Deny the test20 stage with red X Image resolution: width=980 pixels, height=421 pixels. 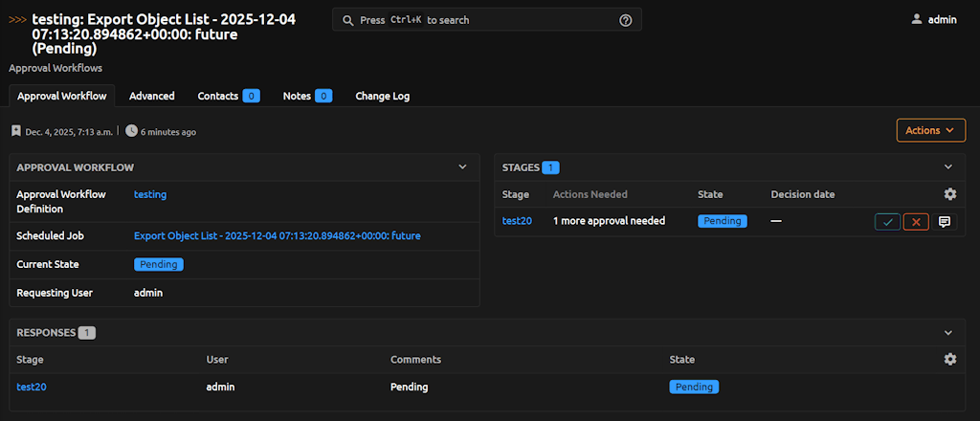pyautogui.click(x=916, y=222)
